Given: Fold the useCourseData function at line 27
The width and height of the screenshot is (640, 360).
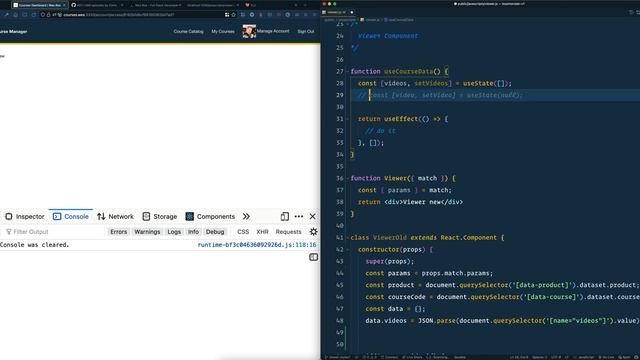Looking at the screenshot, I should coord(348,71).
